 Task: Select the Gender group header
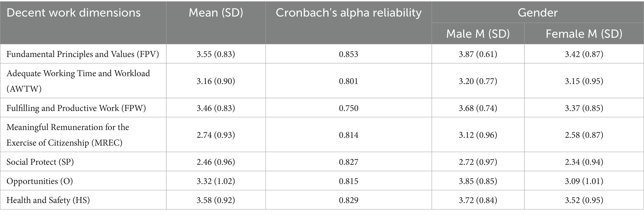[x=537, y=13]
